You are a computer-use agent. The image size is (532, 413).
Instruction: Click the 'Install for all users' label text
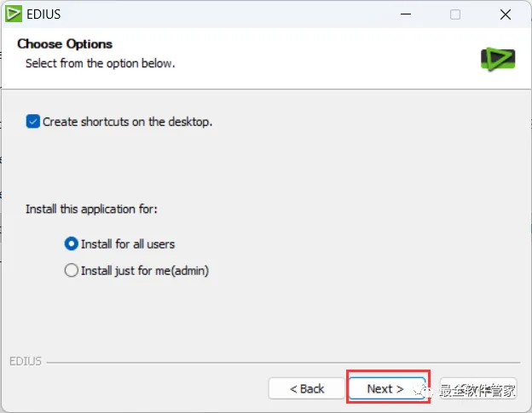(128, 244)
